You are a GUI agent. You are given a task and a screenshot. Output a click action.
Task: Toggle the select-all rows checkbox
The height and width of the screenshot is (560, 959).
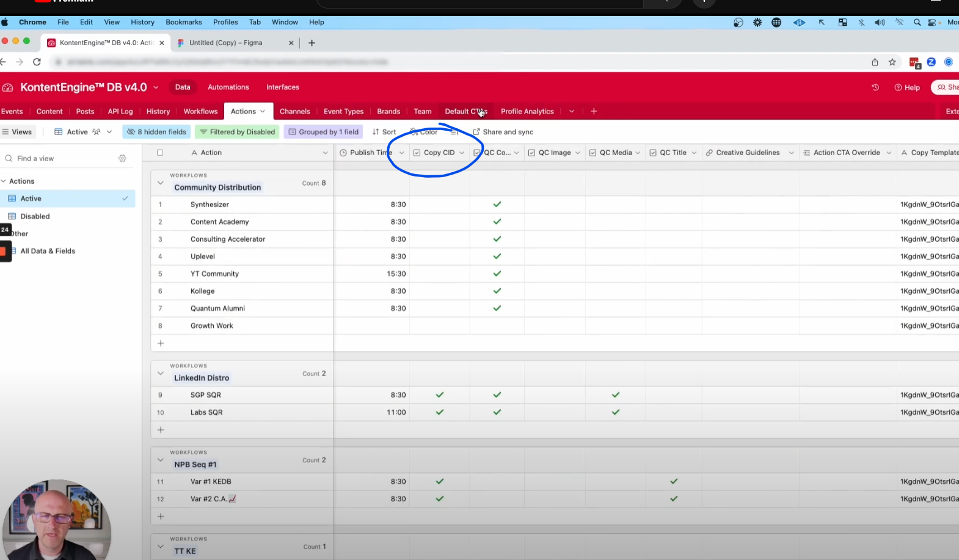(x=160, y=153)
